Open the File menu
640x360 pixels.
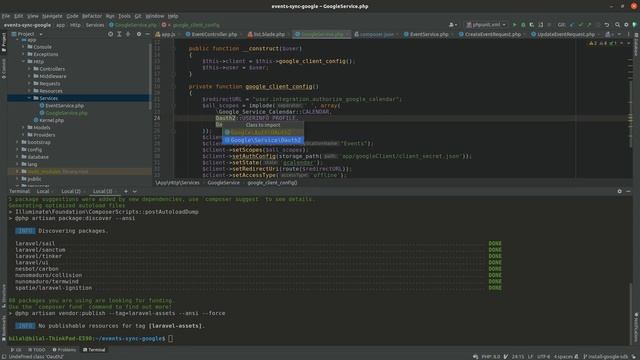6,16
